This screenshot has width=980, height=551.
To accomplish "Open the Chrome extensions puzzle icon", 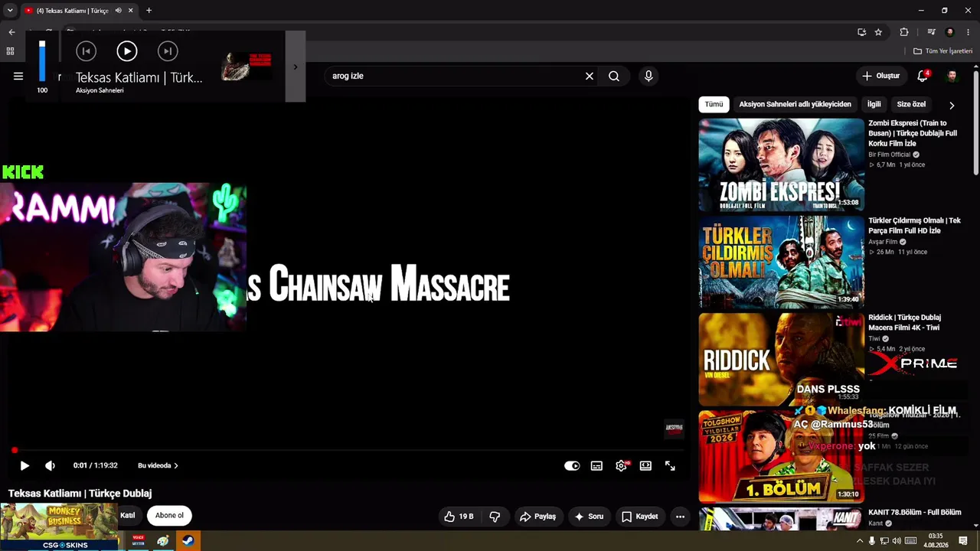I will tap(904, 32).
